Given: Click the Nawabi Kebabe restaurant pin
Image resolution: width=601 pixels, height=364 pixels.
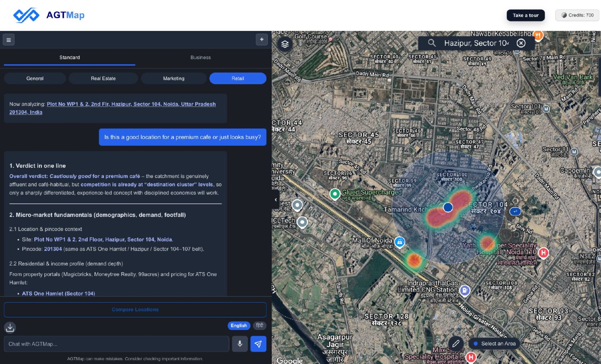Looking at the screenshot, I should [x=538, y=35].
